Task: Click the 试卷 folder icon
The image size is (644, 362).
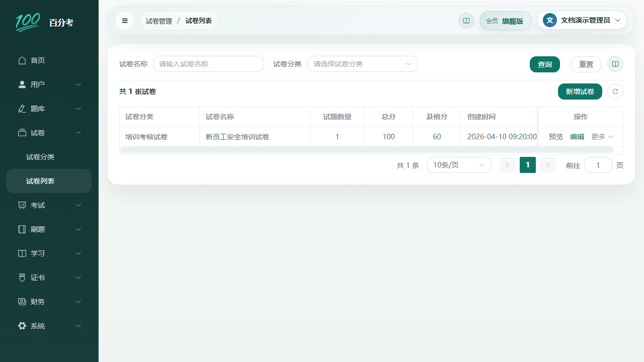Action: pos(22,133)
